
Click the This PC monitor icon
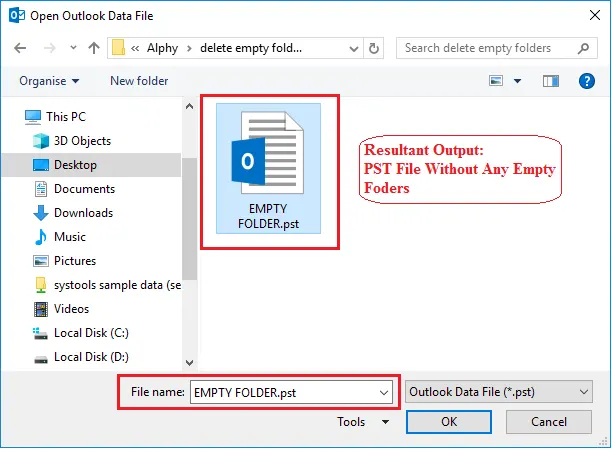click(33, 117)
